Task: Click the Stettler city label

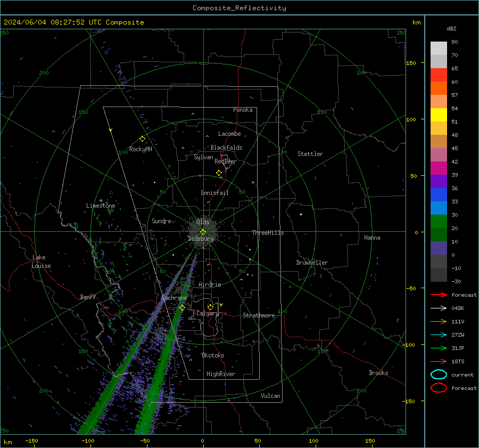Action: click(310, 154)
